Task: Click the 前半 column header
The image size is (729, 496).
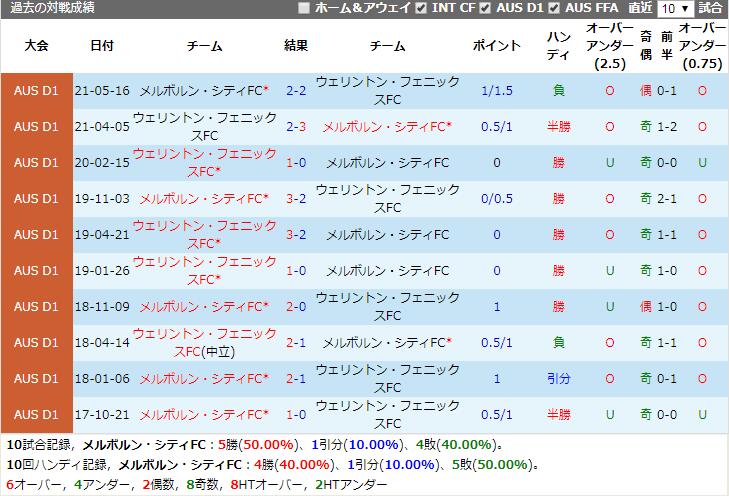Action: [667, 46]
